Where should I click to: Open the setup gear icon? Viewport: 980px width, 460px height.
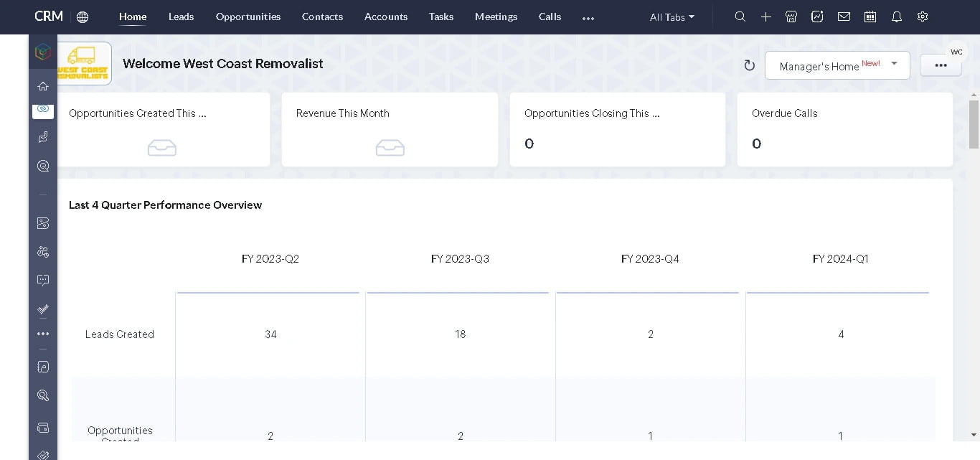(923, 17)
